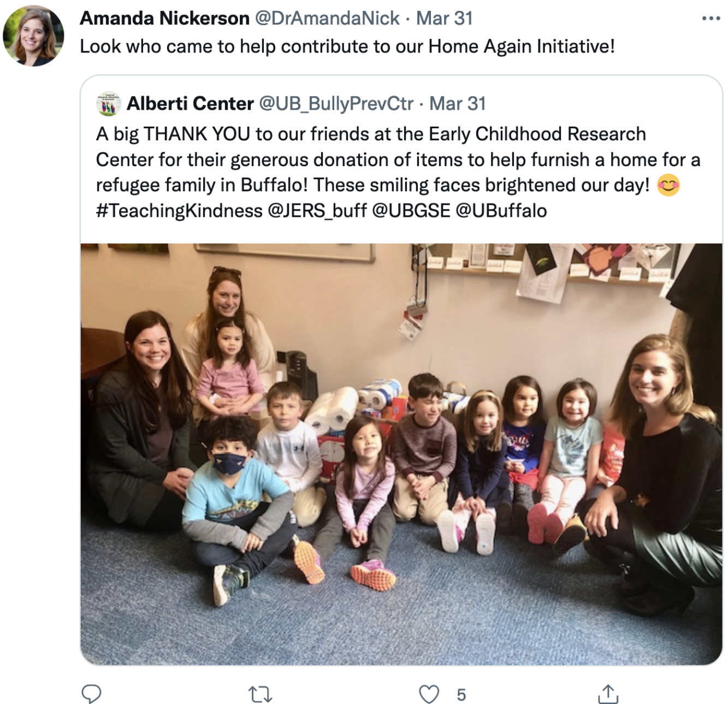Open the quoted tweet's Mar 31 date

(x=457, y=103)
